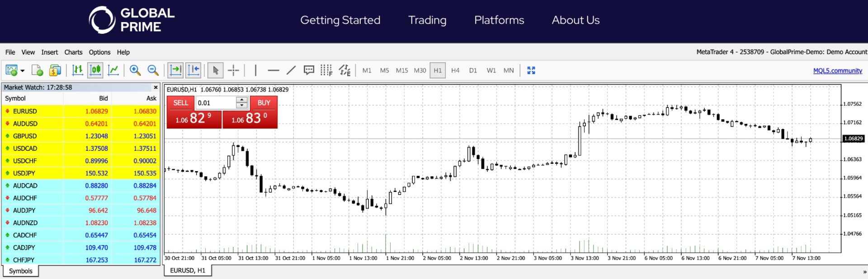The height and width of the screenshot is (279, 868).
Task: Switch timeframe to D1
Action: [473, 70]
